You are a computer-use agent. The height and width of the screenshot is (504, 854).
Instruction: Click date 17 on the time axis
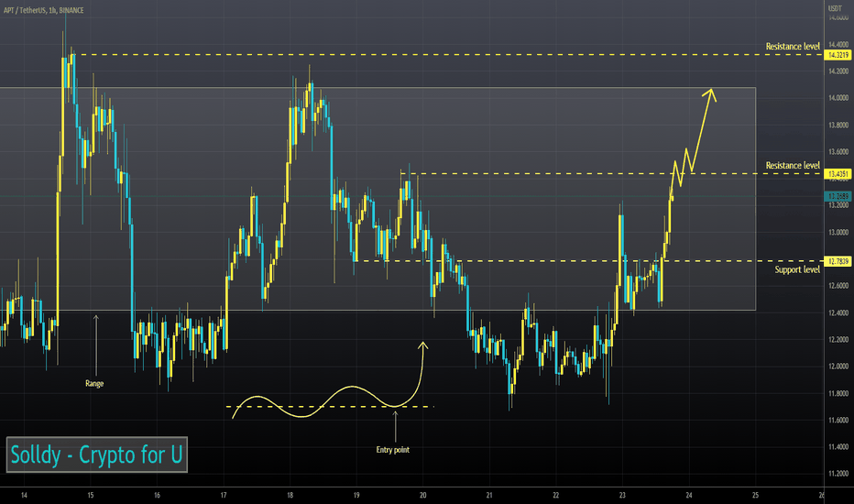224,495
